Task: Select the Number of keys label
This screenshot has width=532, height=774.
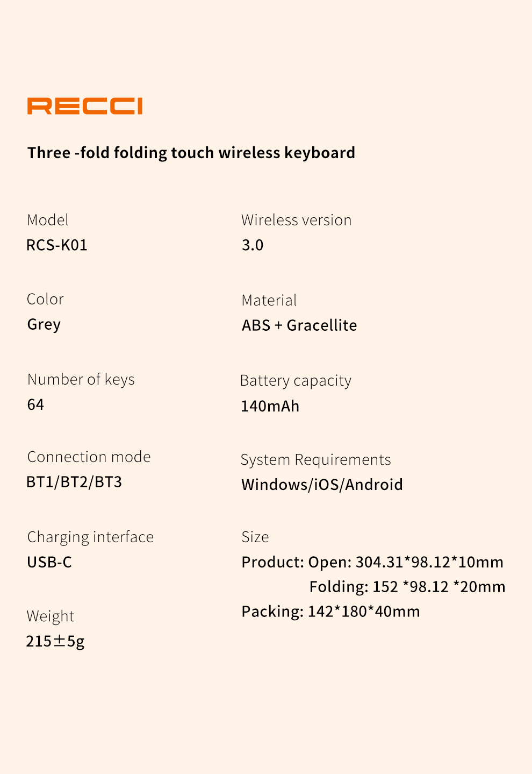Action: pos(81,380)
